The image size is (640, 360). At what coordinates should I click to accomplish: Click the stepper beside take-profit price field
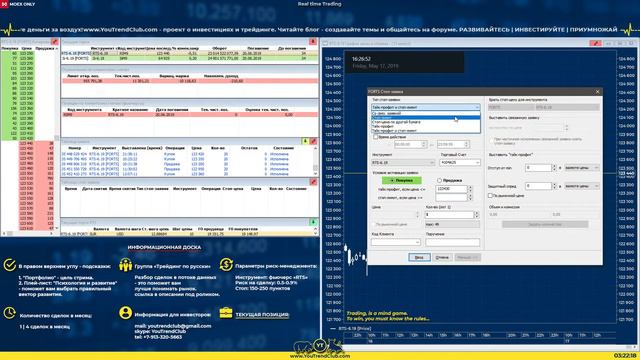pos(470,189)
